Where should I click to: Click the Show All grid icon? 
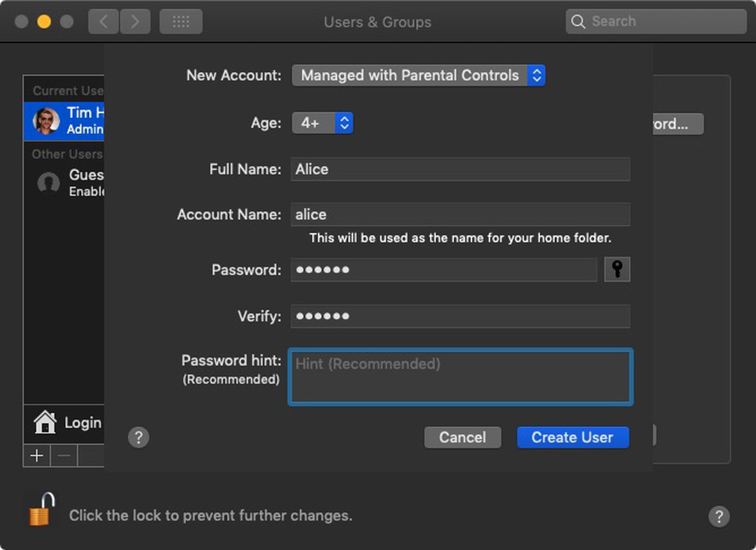181,21
